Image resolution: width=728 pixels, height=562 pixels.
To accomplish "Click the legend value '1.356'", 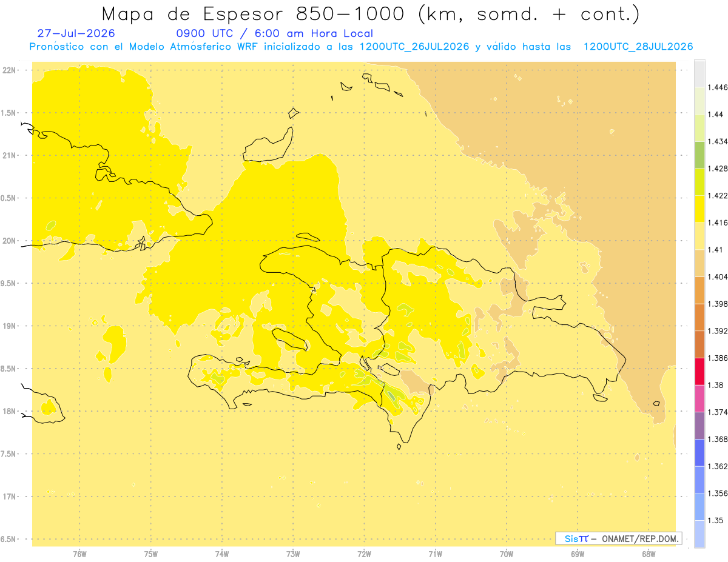I will [x=718, y=493].
